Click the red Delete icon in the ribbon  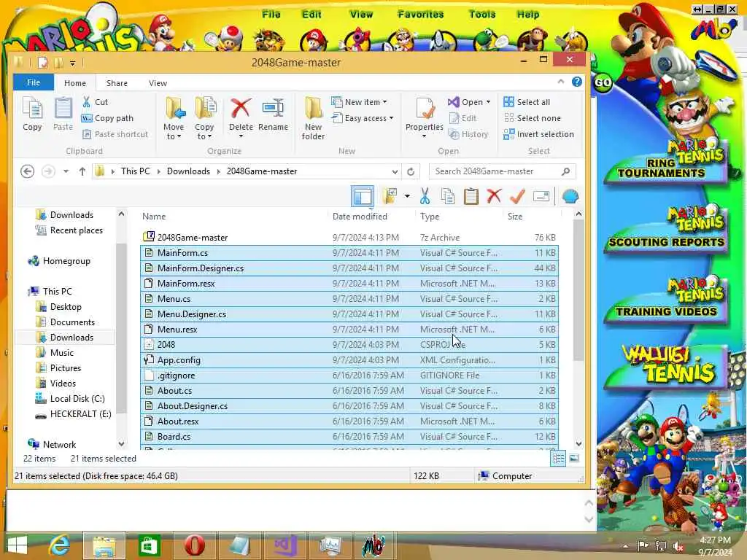[x=241, y=109]
